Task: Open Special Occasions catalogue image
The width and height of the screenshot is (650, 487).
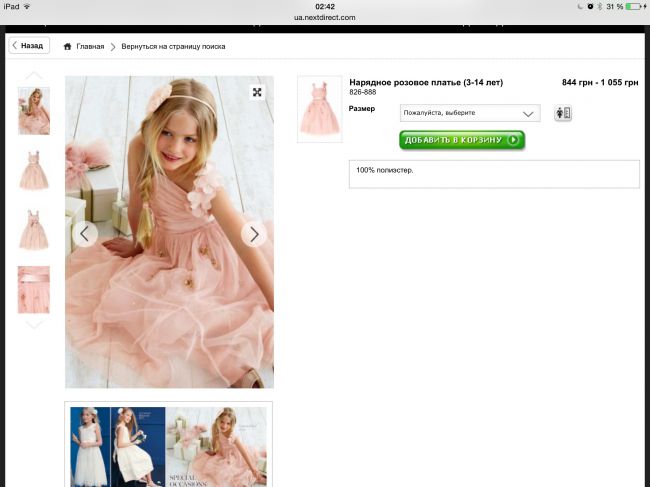Action: coord(168,445)
